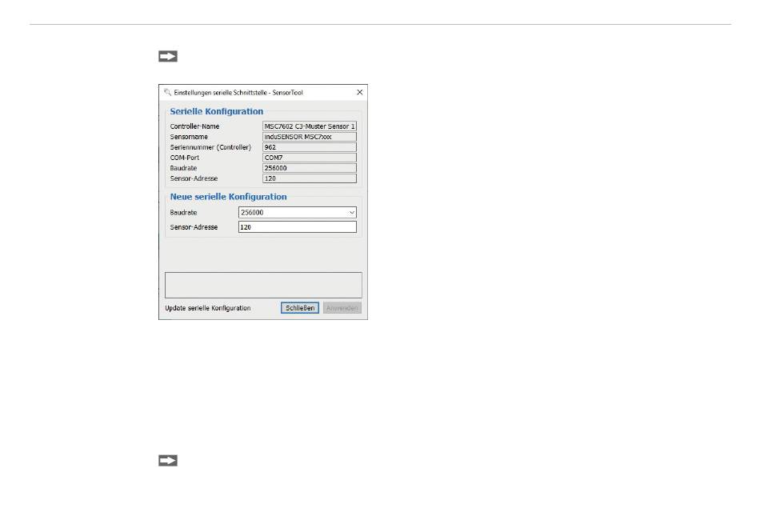This screenshot has width=760, height=532.
Task: Click the COM-Port field showing COM7
Action: click(x=310, y=158)
